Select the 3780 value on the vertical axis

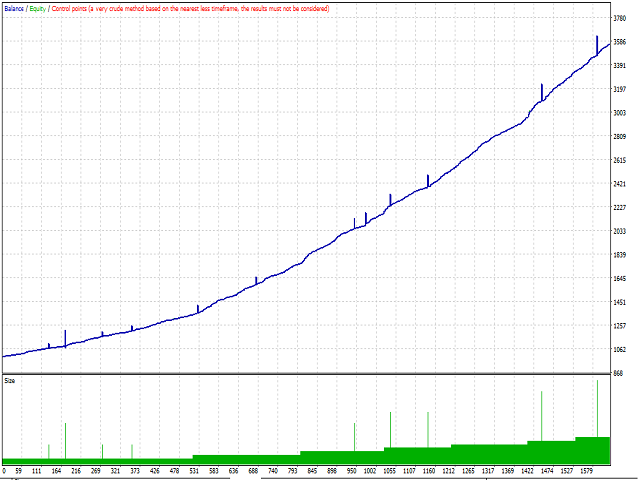[x=619, y=19]
